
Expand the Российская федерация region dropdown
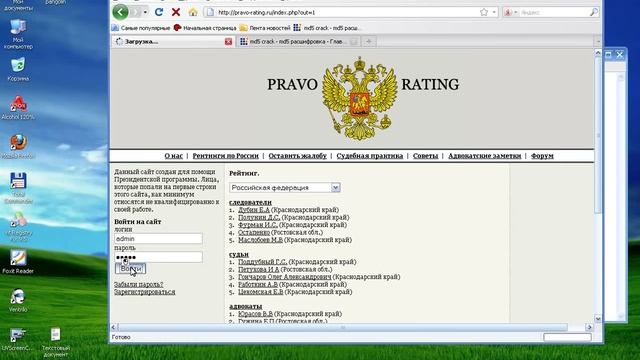click(336, 187)
